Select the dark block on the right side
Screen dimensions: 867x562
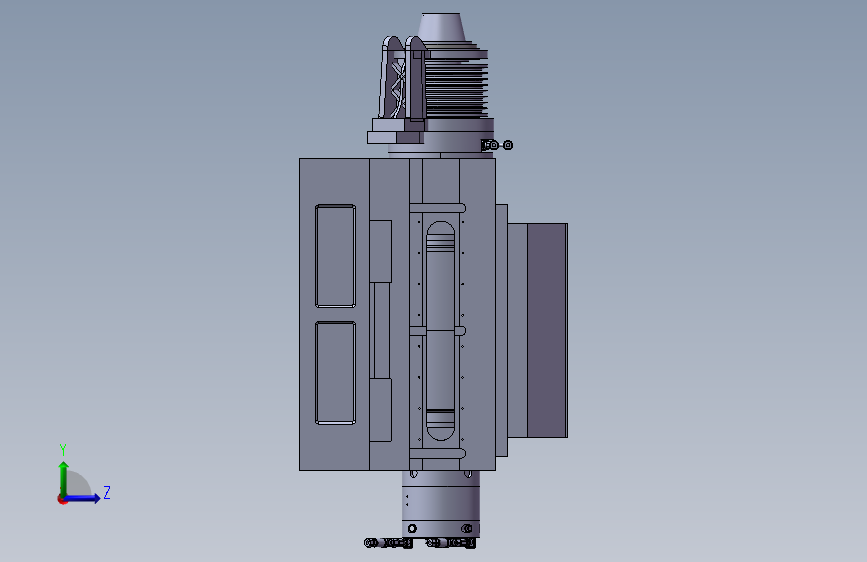[x=547, y=330]
